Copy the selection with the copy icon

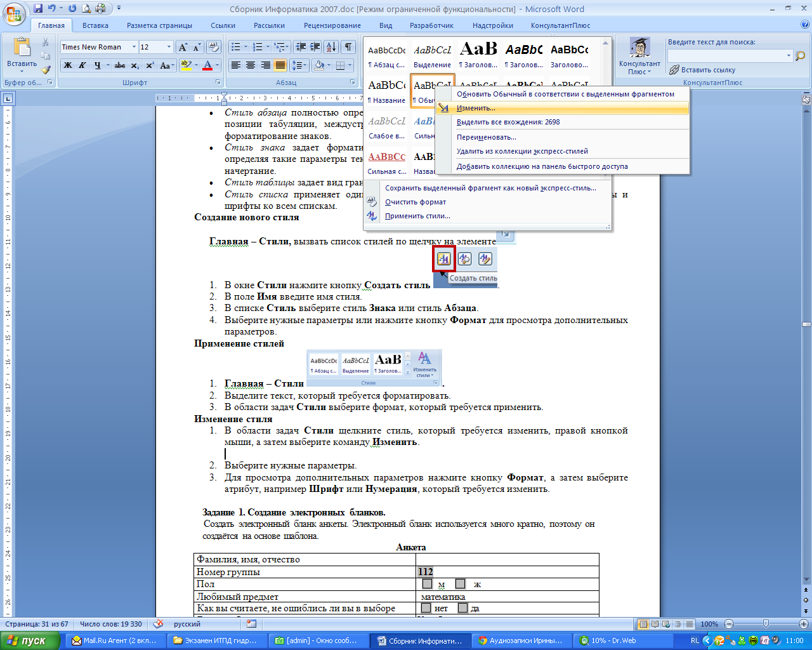(x=46, y=56)
